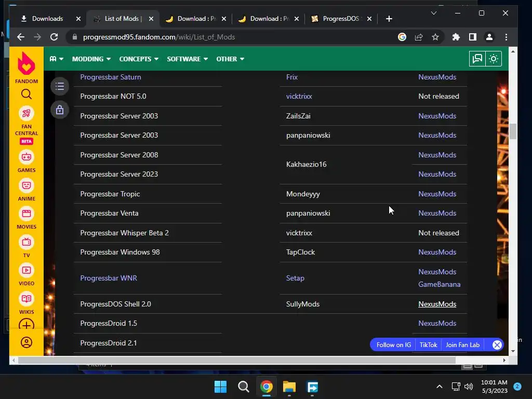Open new browser tab
This screenshot has height=399, width=532.
pyautogui.click(x=389, y=19)
